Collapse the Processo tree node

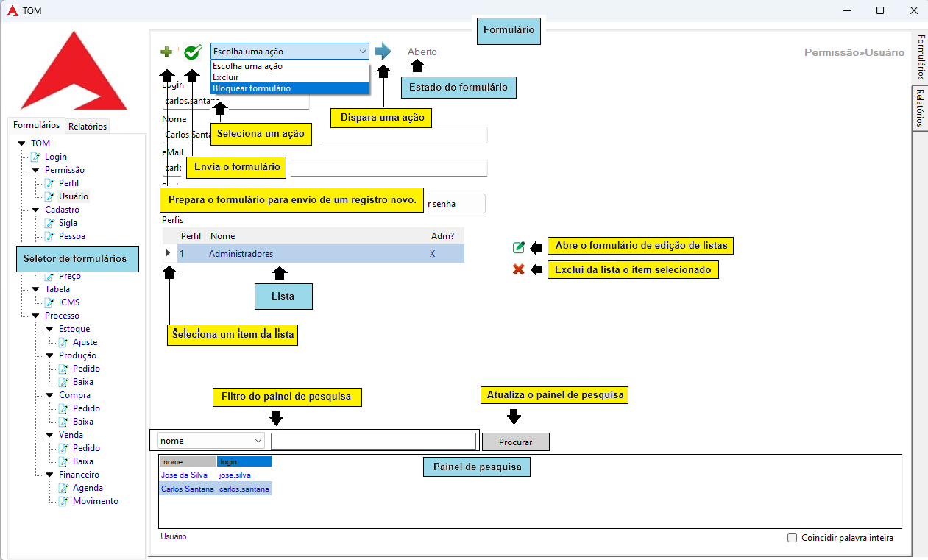click(35, 316)
